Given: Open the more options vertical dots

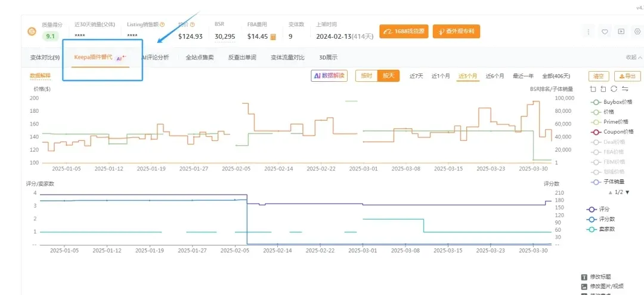Looking at the screenshot, I should tap(589, 32).
